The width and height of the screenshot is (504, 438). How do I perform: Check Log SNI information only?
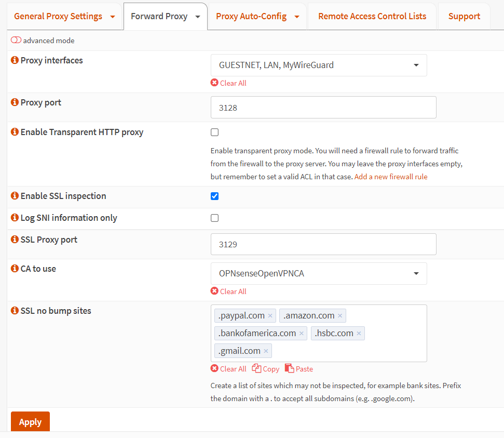coord(214,218)
